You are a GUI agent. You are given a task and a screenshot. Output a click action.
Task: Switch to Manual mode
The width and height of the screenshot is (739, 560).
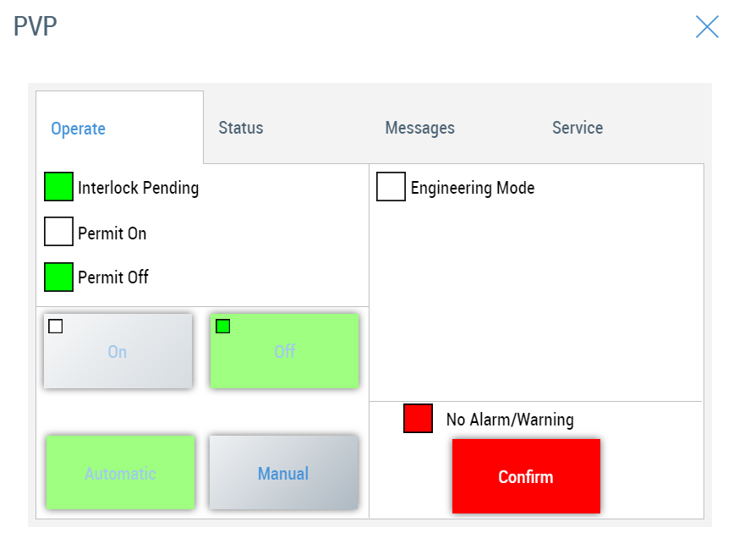283,473
